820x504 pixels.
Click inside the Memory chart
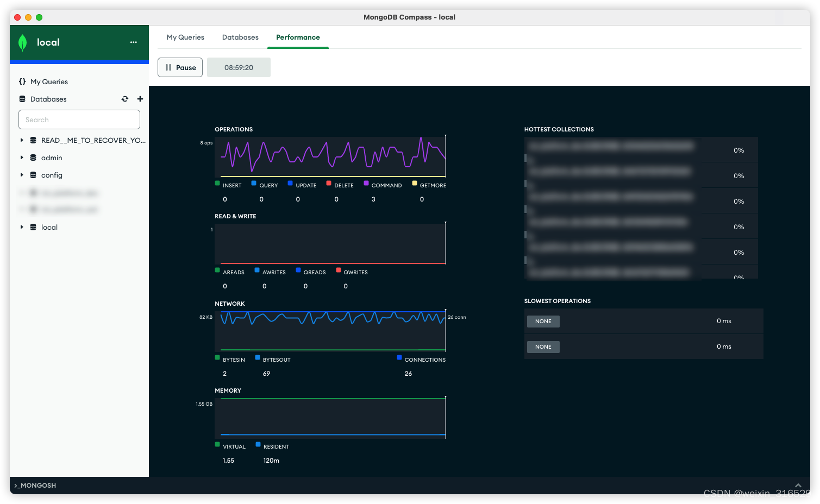[330, 418]
